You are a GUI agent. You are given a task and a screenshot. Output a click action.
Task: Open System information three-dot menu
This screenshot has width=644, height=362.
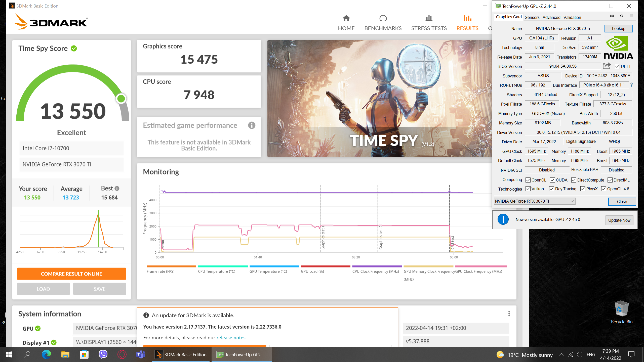[x=509, y=313]
